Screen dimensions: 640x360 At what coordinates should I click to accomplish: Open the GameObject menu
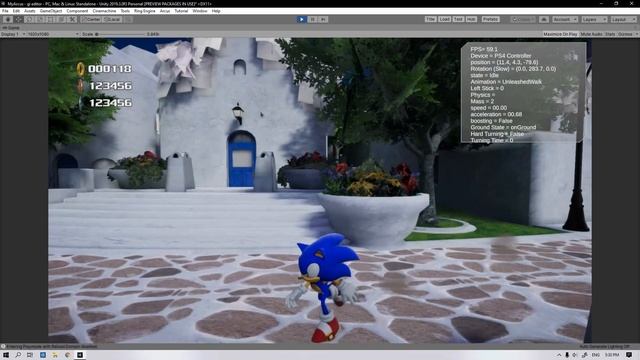pyautogui.click(x=51, y=11)
